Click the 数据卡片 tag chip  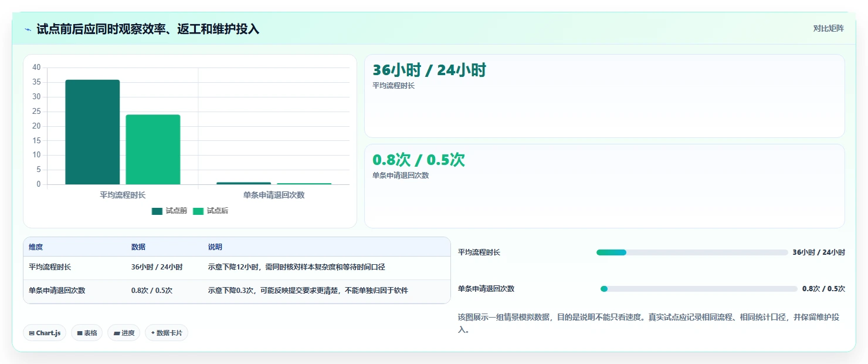point(167,333)
